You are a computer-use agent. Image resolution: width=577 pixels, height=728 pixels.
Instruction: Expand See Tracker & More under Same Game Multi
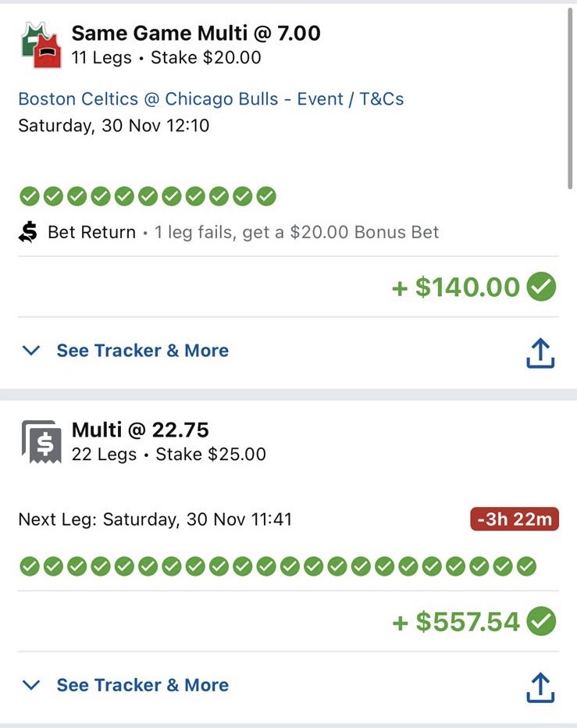143,351
